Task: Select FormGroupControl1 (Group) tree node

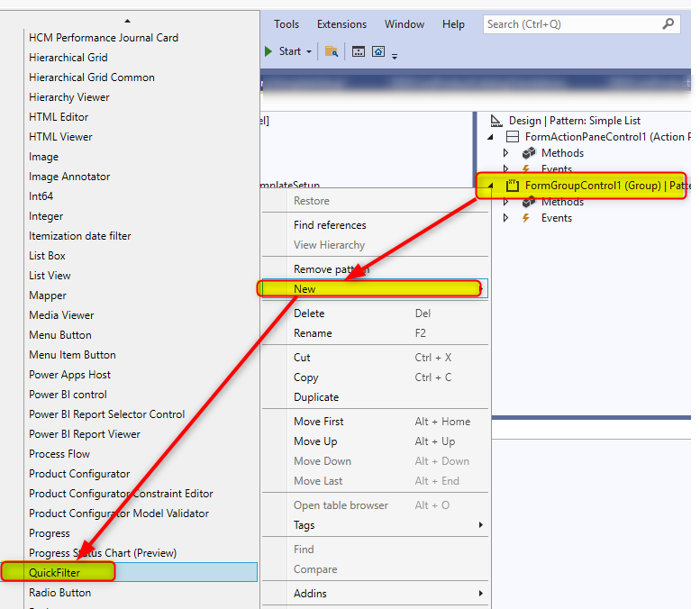Action: tap(593, 186)
